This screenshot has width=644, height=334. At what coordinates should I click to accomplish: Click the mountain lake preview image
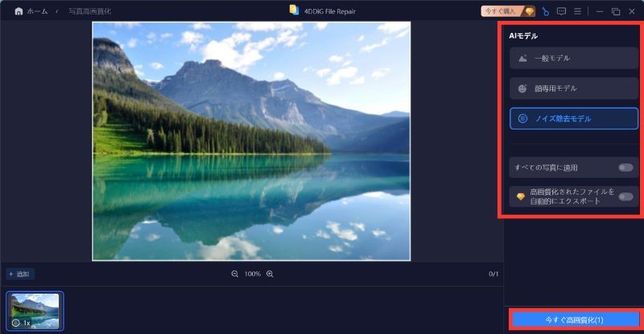pos(251,141)
